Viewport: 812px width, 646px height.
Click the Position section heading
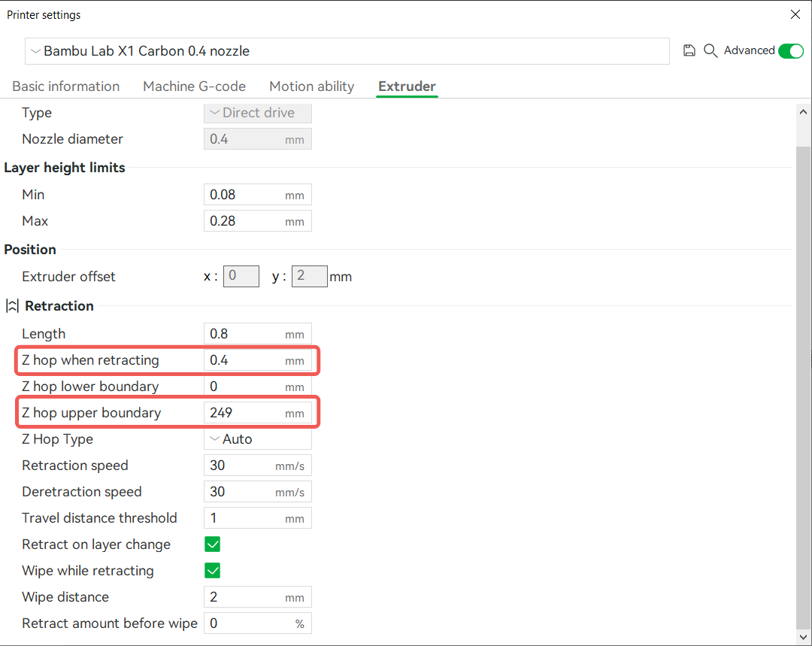tap(30, 249)
